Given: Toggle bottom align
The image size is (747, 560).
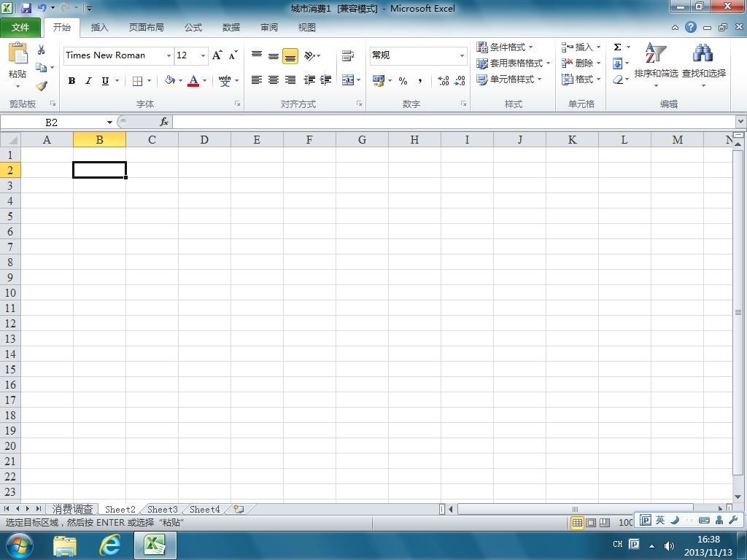Looking at the screenshot, I should (290, 56).
